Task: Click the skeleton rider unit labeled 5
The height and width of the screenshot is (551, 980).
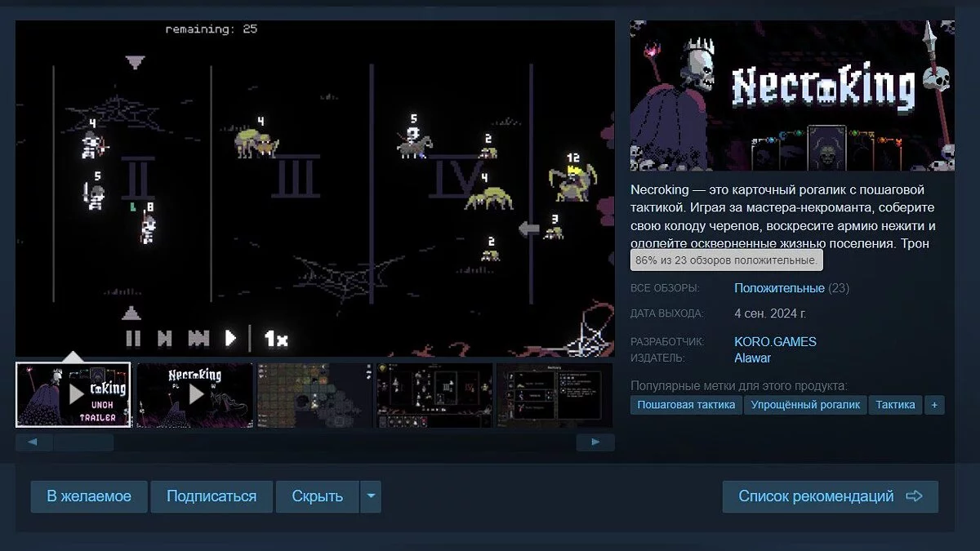Action: tap(414, 142)
